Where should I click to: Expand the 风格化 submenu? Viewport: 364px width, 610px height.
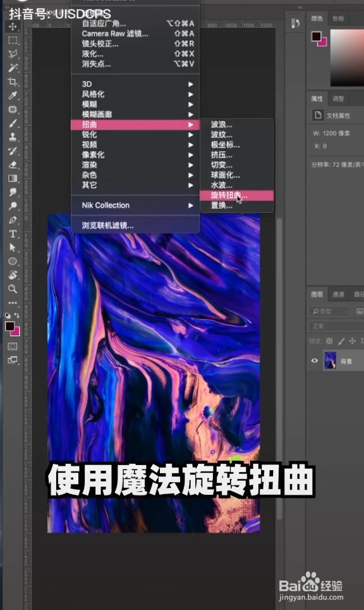(135, 94)
